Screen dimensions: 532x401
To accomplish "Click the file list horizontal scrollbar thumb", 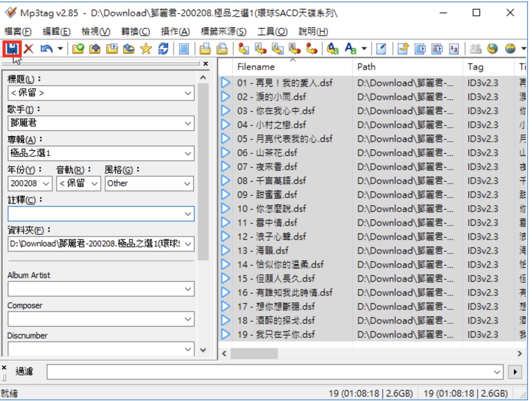I will coord(254,354).
